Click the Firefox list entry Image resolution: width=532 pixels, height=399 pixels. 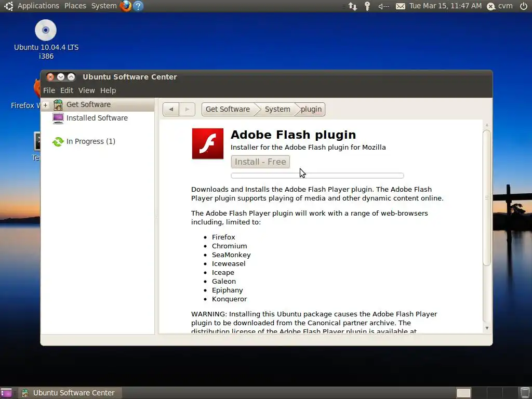click(223, 237)
